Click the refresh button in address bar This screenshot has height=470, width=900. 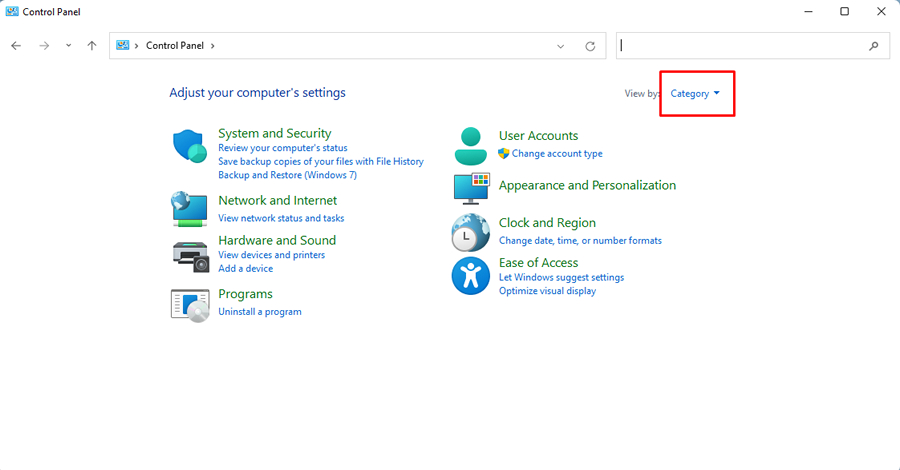(590, 46)
